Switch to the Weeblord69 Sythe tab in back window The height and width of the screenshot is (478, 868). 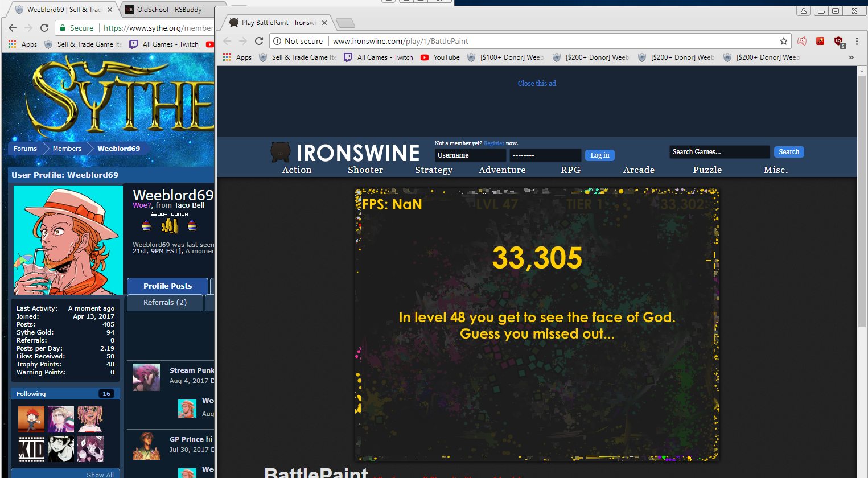tap(64, 10)
